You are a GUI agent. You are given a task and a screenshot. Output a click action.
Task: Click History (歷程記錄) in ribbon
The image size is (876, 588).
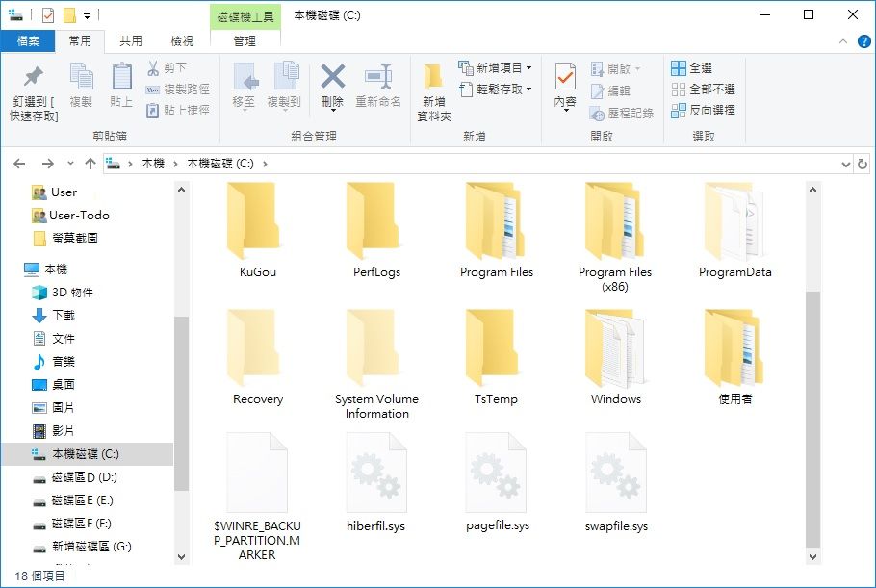[622, 114]
